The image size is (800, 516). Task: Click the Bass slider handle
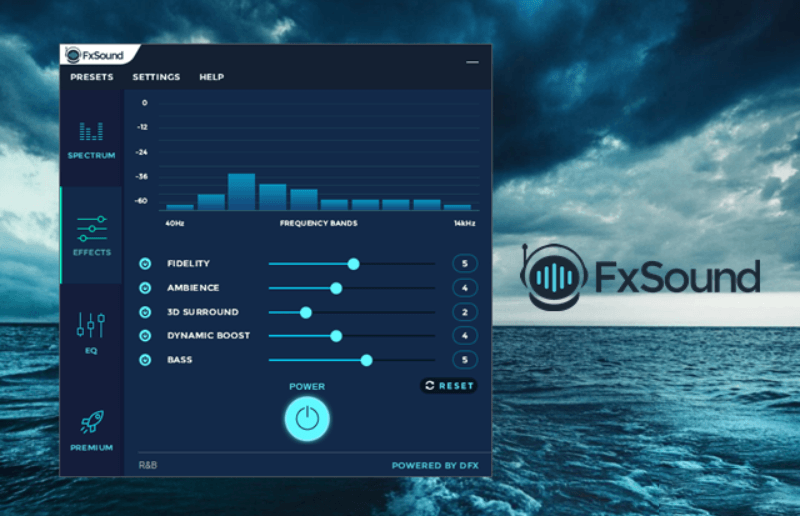pos(366,360)
